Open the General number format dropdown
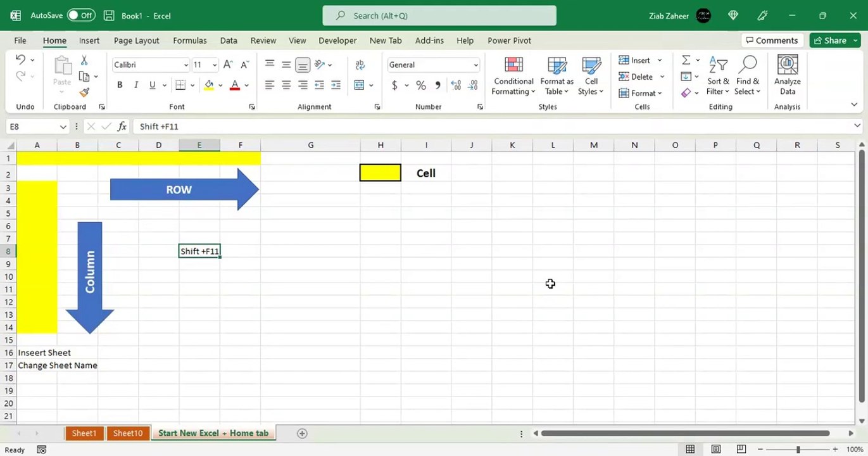Viewport: 868px width, 456px height. click(x=475, y=65)
